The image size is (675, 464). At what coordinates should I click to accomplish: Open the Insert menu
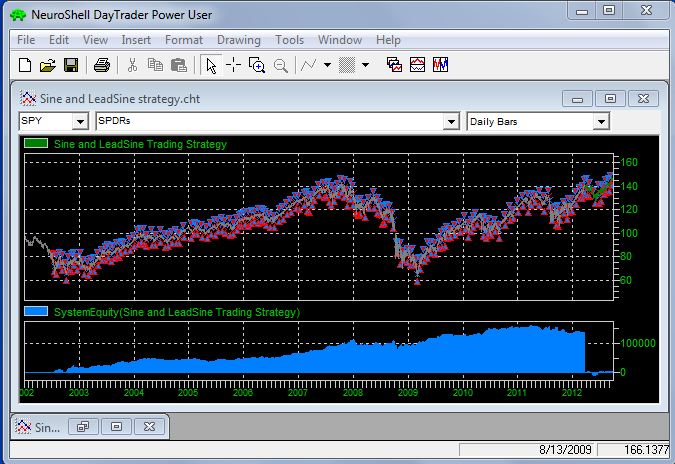[136, 40]
